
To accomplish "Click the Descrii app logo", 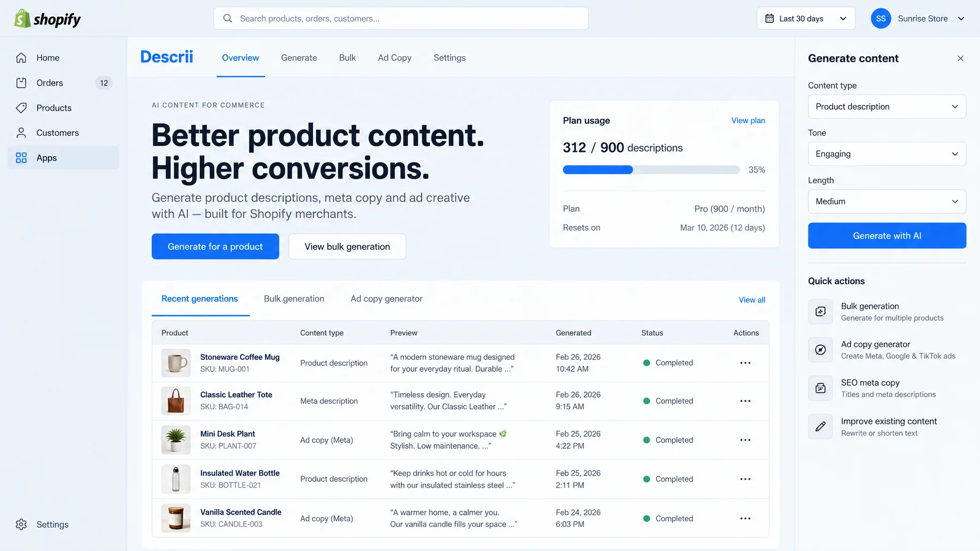I will click(167, 57).
